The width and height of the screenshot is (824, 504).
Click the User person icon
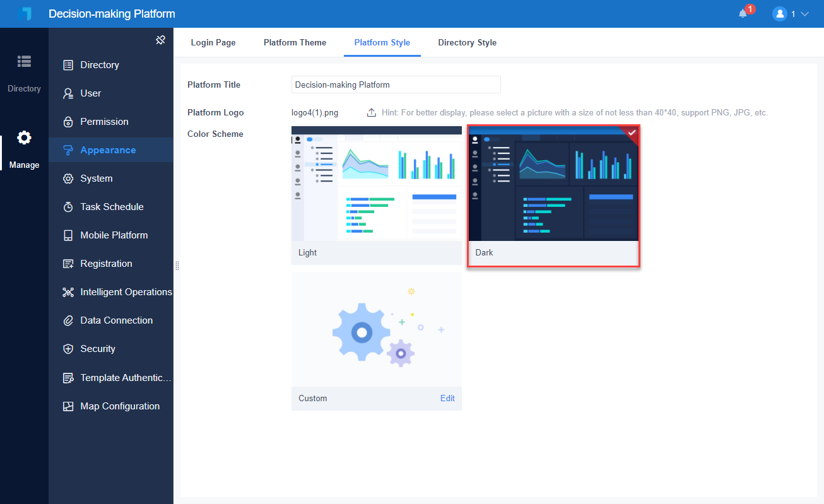68,93
